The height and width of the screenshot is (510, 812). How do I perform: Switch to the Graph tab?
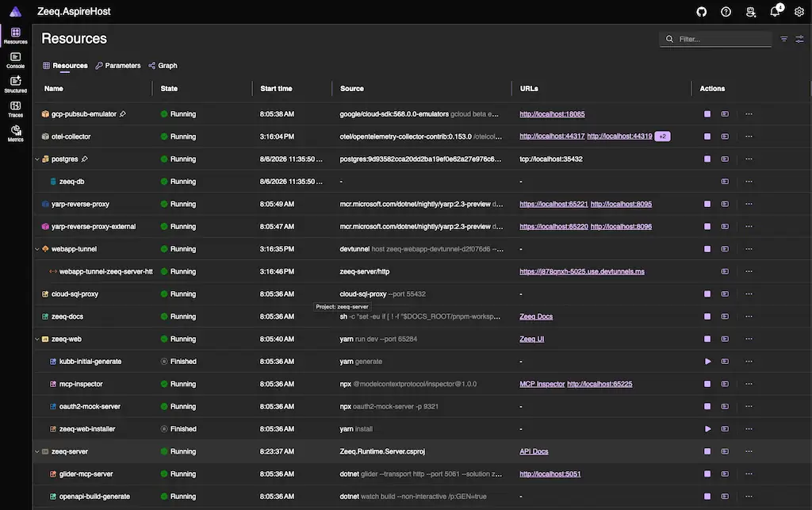point(163,66)
